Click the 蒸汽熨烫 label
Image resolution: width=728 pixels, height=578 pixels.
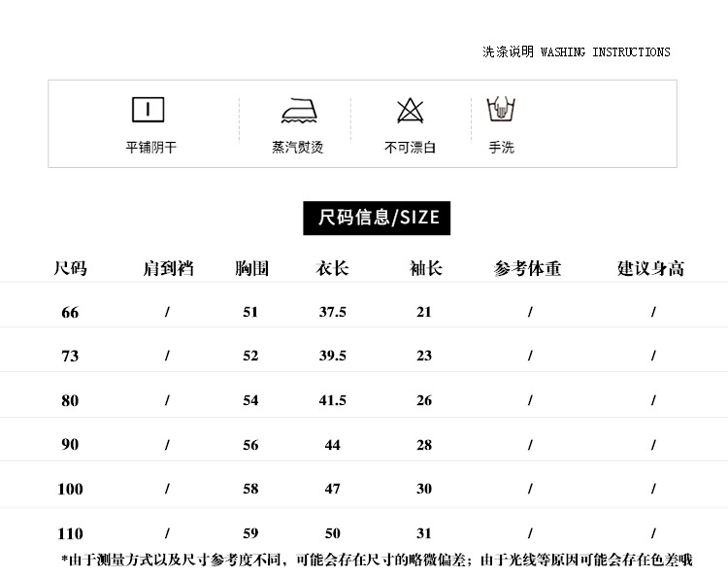click(298, 148)
